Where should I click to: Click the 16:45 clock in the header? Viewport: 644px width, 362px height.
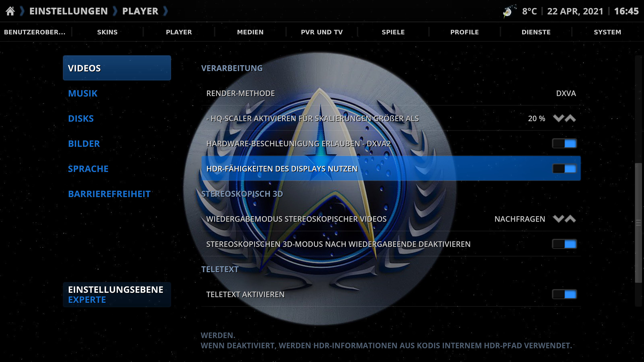click(x=626, y=11)
